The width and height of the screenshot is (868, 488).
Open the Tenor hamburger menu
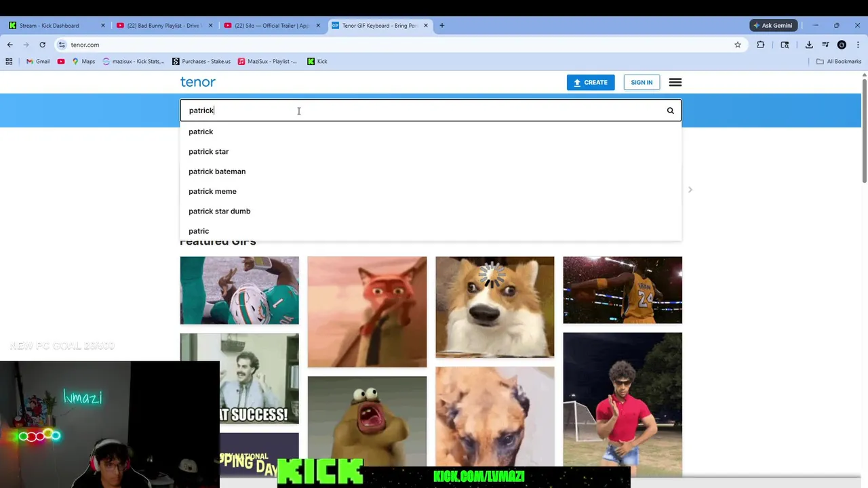[675, 82]
